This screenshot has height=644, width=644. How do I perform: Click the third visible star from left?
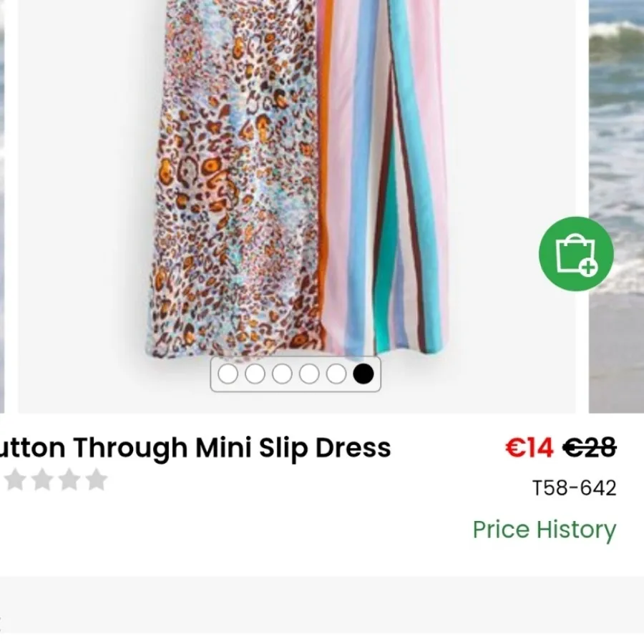69,480
